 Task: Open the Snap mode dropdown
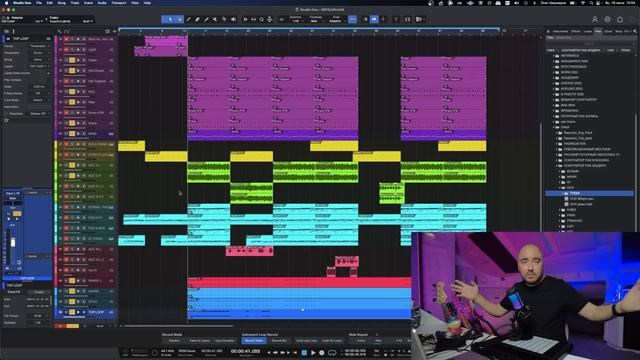click(x=335, y=20)
